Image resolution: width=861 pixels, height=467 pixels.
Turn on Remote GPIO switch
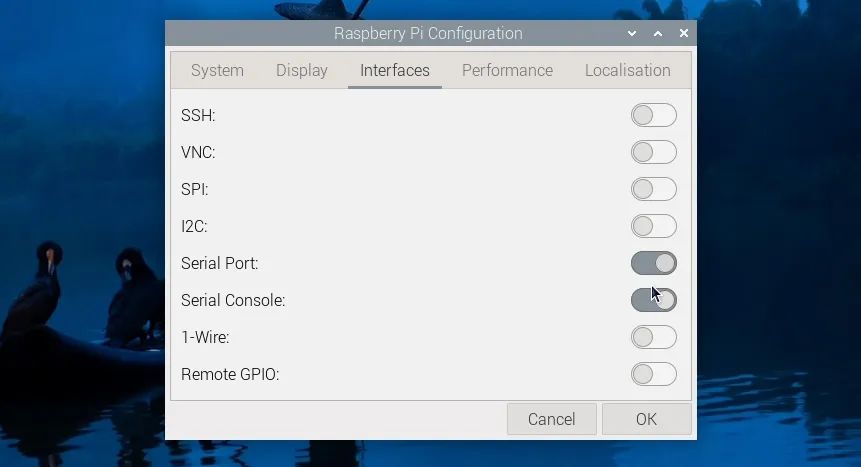coord(653,374)
